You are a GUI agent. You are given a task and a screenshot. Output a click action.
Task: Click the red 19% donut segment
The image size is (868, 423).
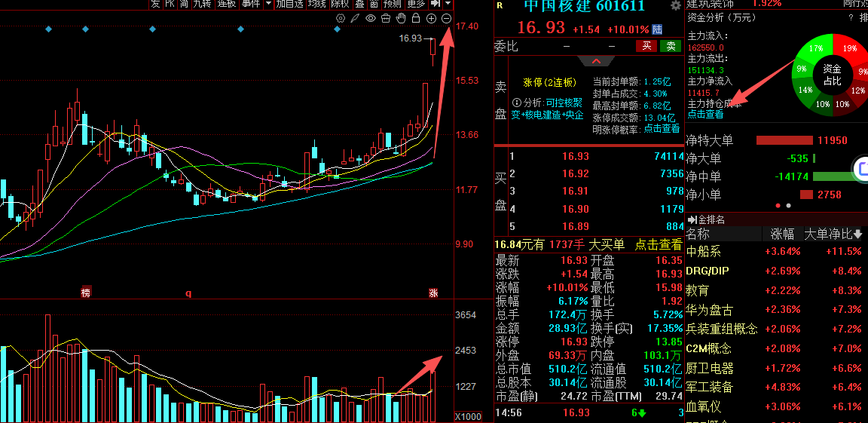coord(850,49)
